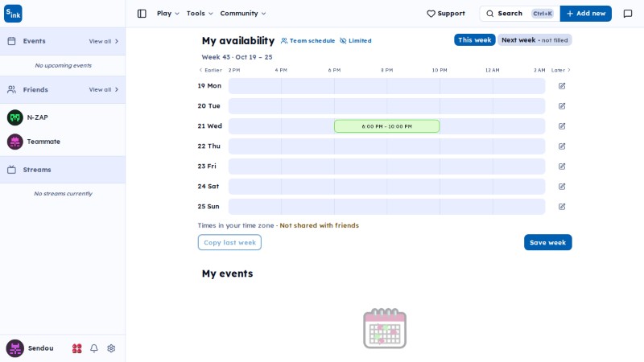Viewport: 644px width, 362px height.
Task: Edit availability for 24 Sat
Action: point(562,187)
